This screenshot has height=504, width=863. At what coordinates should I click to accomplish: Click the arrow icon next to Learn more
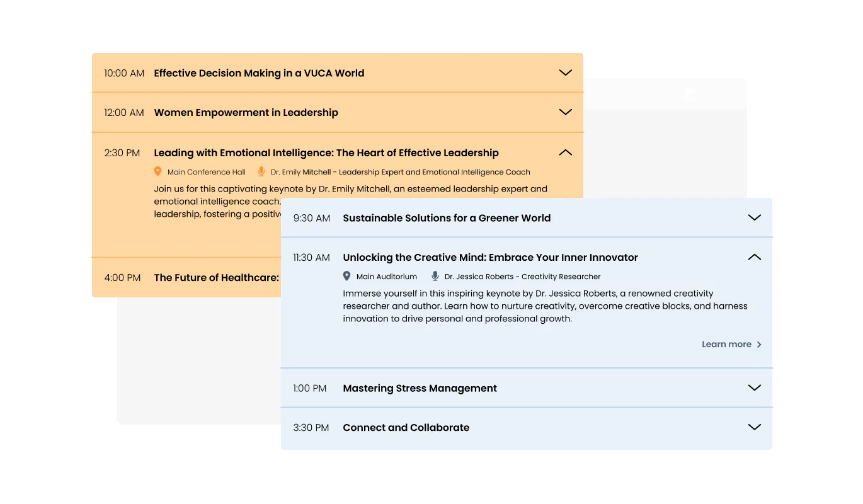(759, 345)
